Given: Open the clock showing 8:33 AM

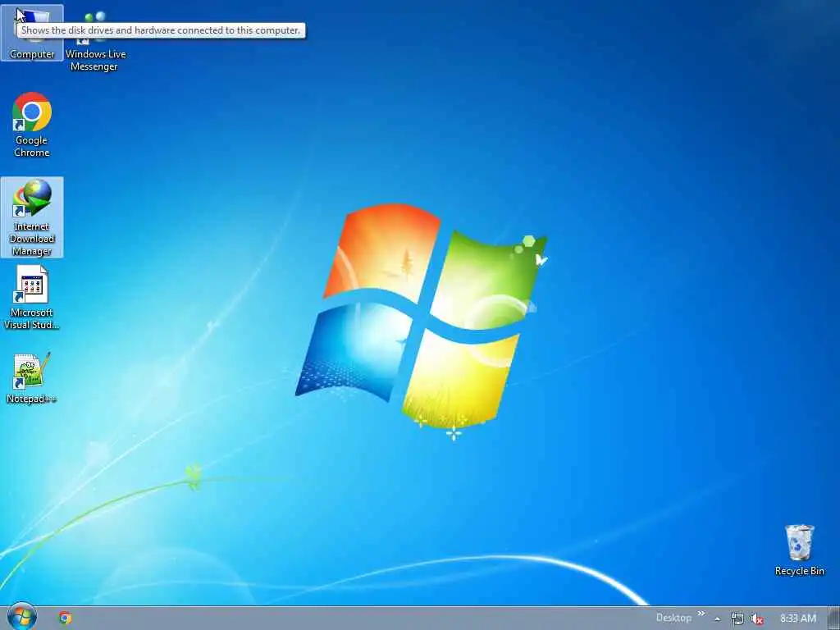Looking at the screenshot, I should 797,619.
